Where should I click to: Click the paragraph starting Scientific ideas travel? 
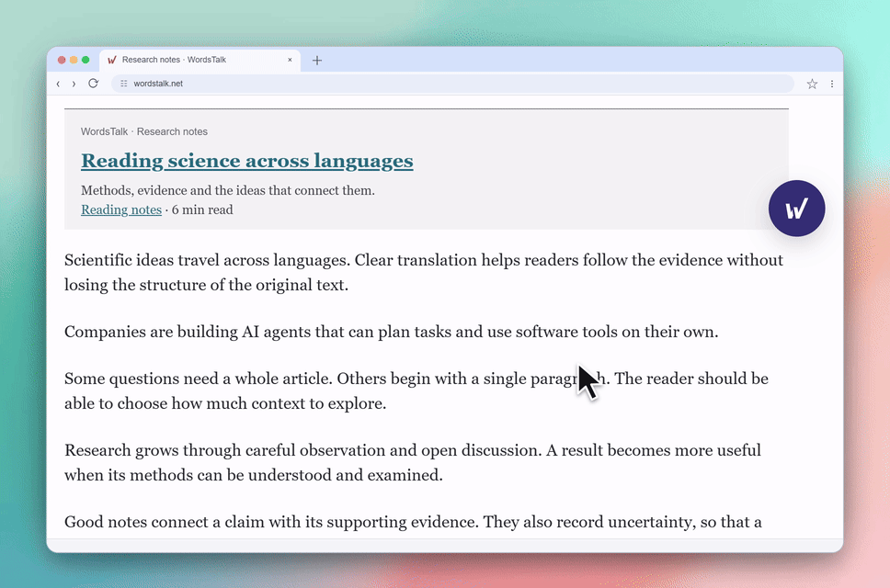tap(424, 272)
